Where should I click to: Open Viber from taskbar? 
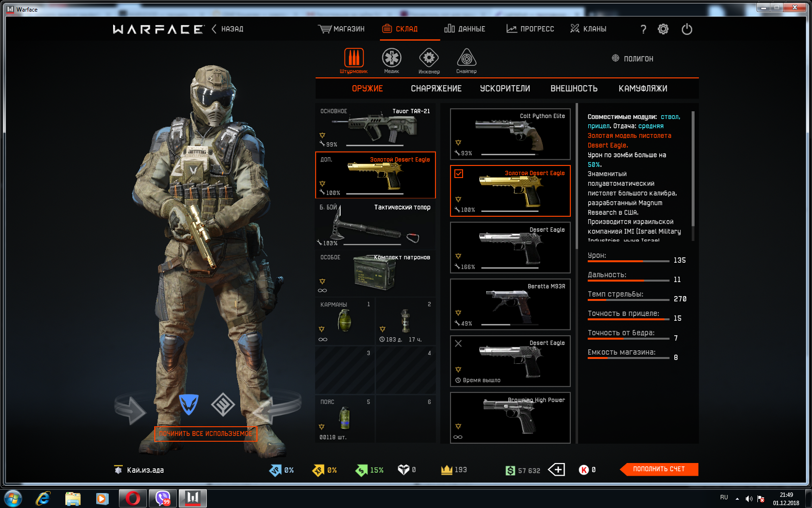tap(163, 498)
